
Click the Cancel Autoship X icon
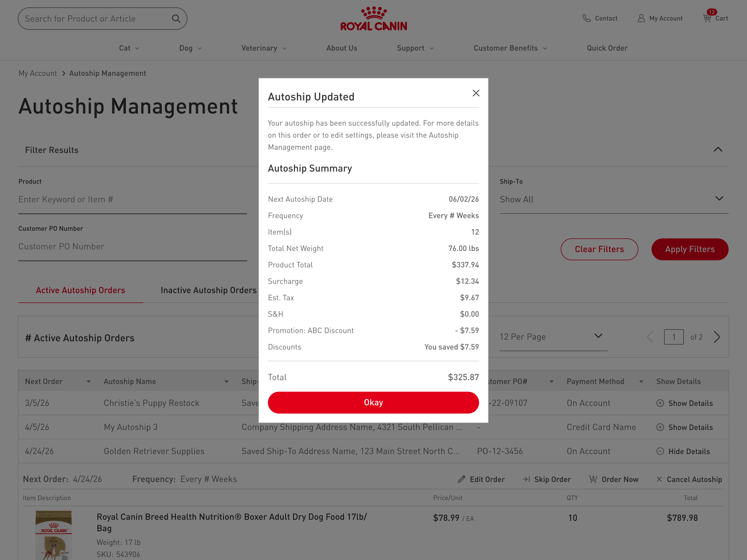point(659,479)
